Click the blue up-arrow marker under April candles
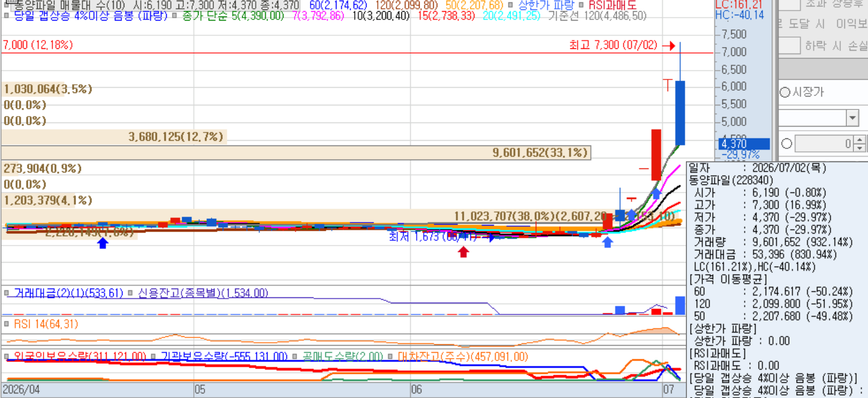This screenshot has height=398, width=868. pos(103,243)
